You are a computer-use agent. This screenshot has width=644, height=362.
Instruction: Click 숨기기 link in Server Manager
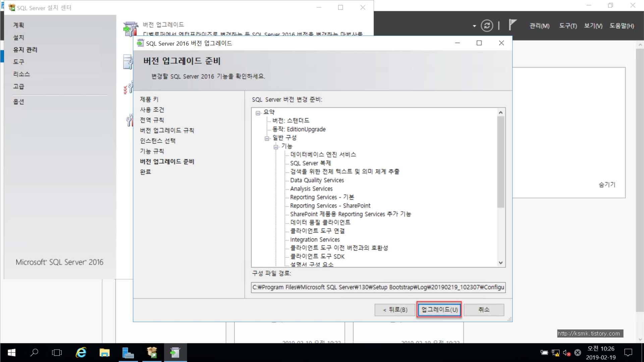click(607, 185)
